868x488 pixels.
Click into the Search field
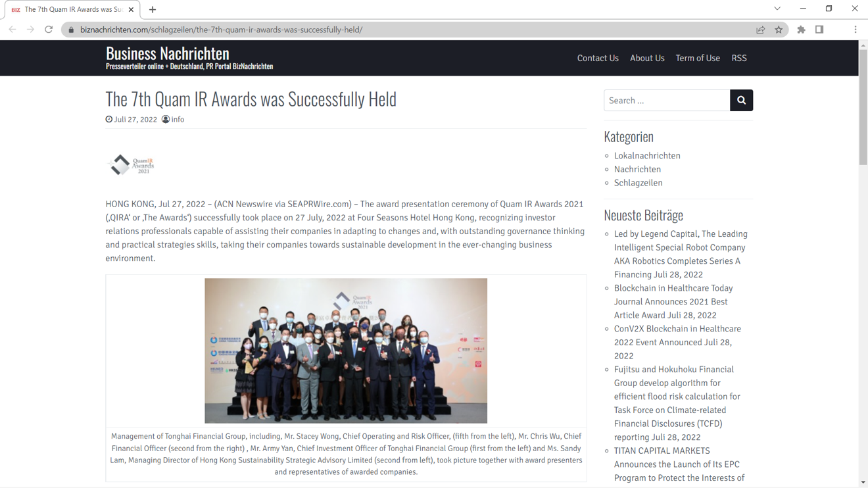click(667, 101)
